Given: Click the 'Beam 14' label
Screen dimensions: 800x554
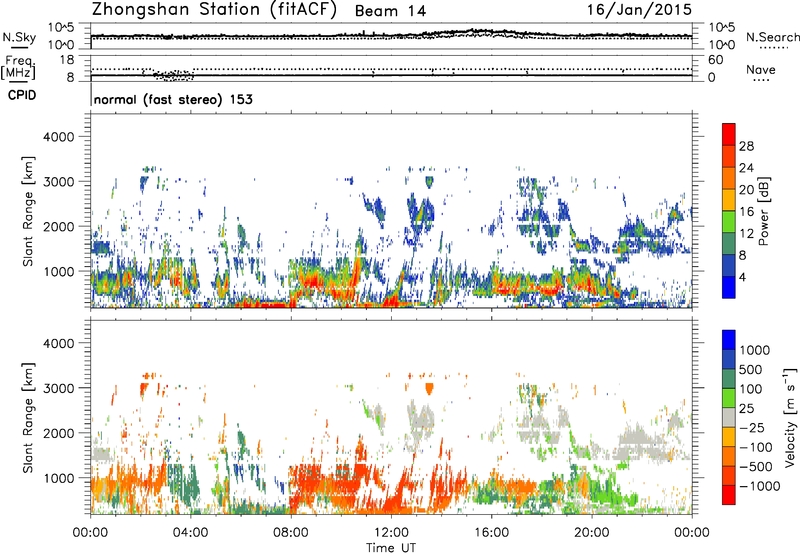Looking at the screenshot, I should 390,11.
